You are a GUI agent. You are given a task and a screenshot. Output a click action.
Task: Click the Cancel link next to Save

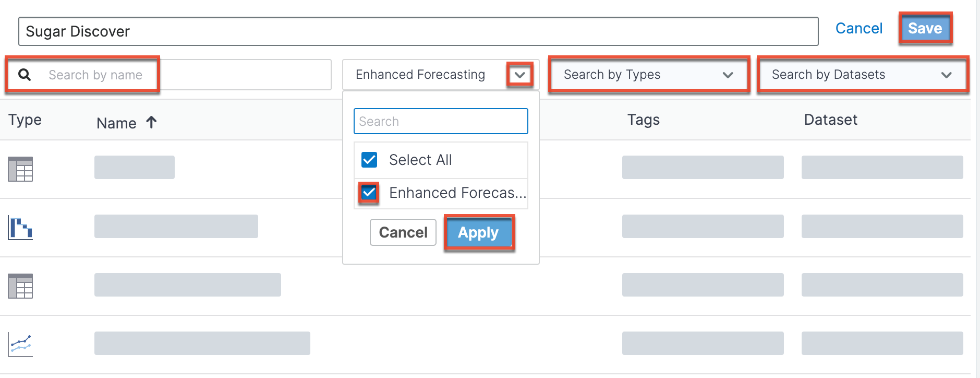click(858, 28)
